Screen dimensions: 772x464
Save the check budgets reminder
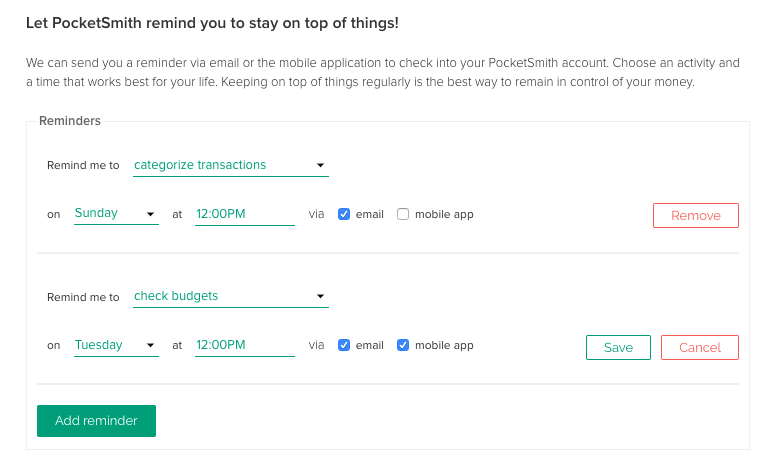click(x=618, y=347)
